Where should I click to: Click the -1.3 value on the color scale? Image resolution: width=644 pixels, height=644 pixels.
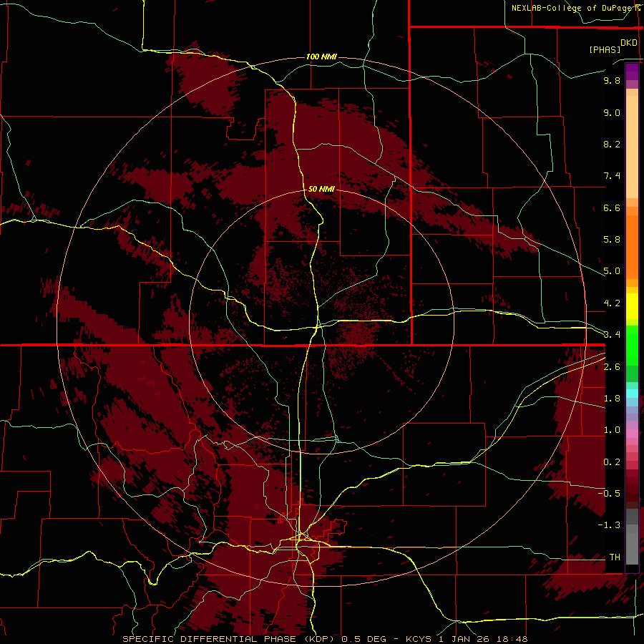click(609, 525)
